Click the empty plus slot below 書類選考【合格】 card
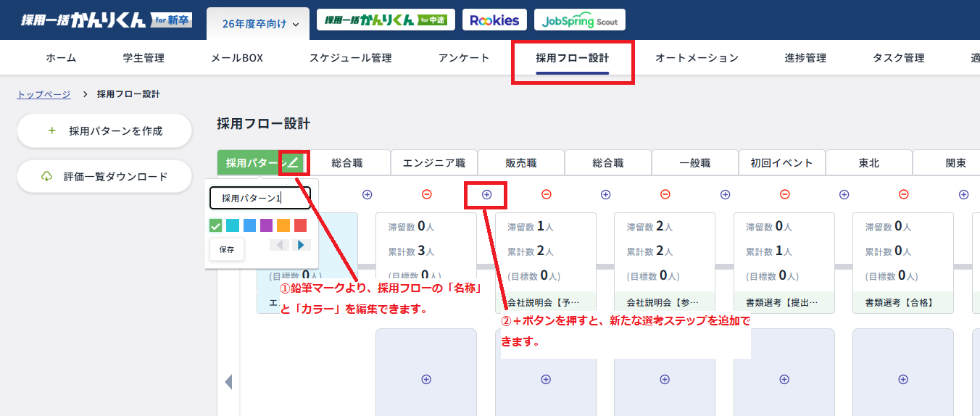The width and height of the screenshot is (980, 416). 903,379
